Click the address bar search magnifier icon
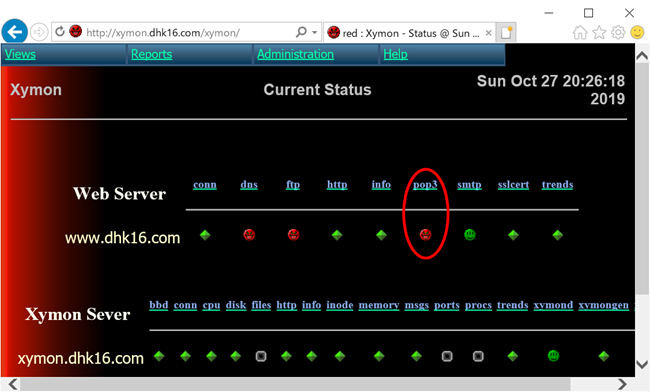This screenshot has width=650, height=392. (x=301, y=32)
